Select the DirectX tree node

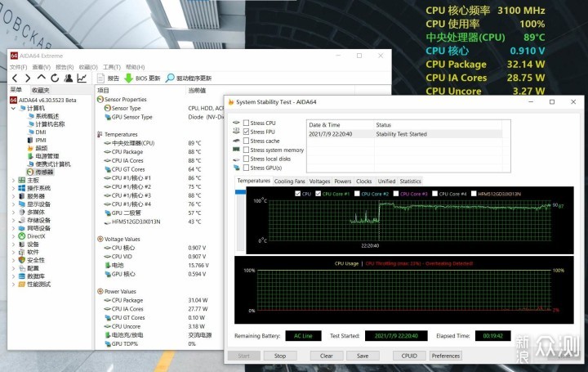(x=32, y=236)
